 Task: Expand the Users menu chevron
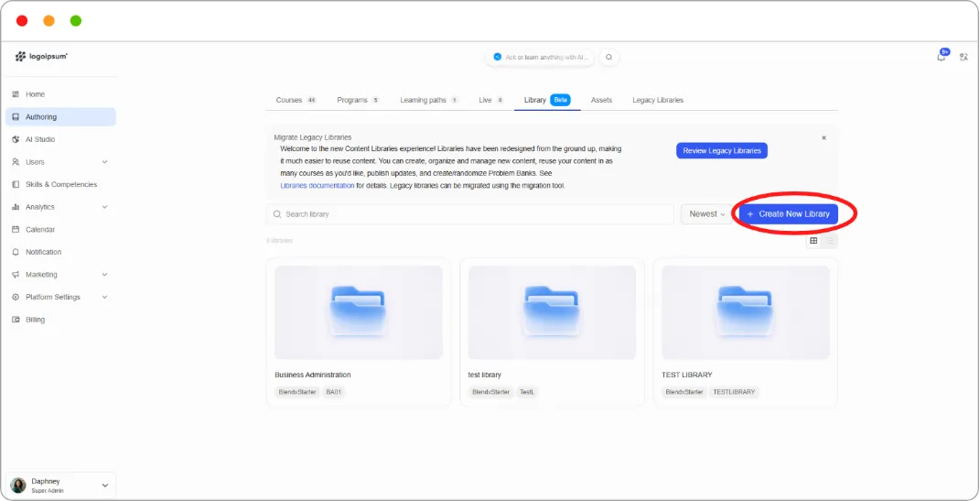(104, 162)
